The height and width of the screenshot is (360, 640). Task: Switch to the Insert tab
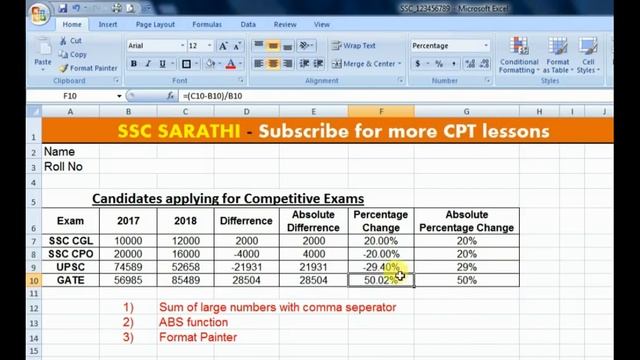(108, 24)
